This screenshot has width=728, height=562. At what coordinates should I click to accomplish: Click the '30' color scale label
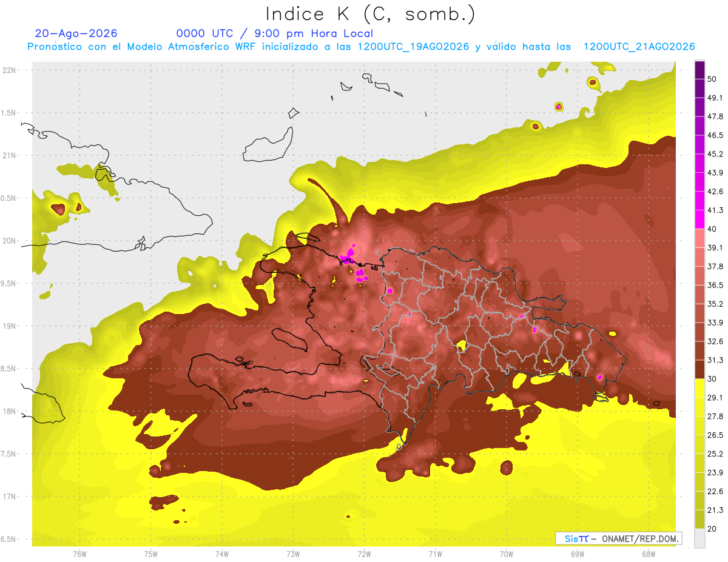coord(713,379)
